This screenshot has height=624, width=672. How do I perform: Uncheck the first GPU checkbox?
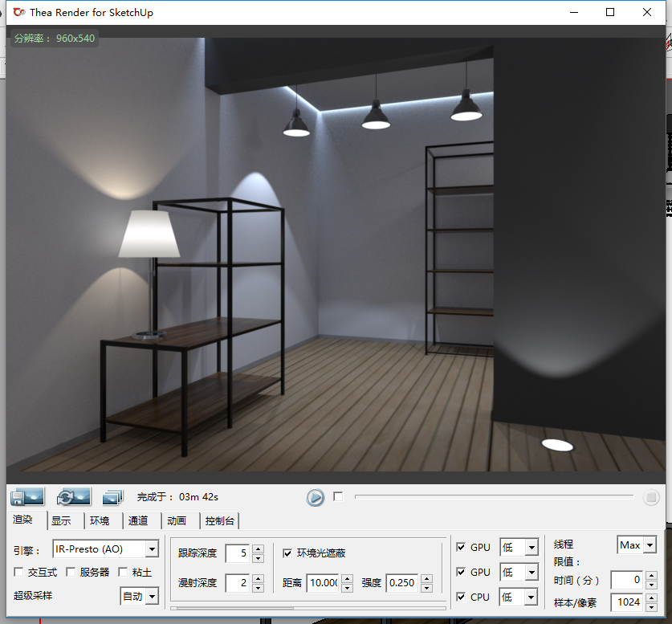click(x=461, y=547)
